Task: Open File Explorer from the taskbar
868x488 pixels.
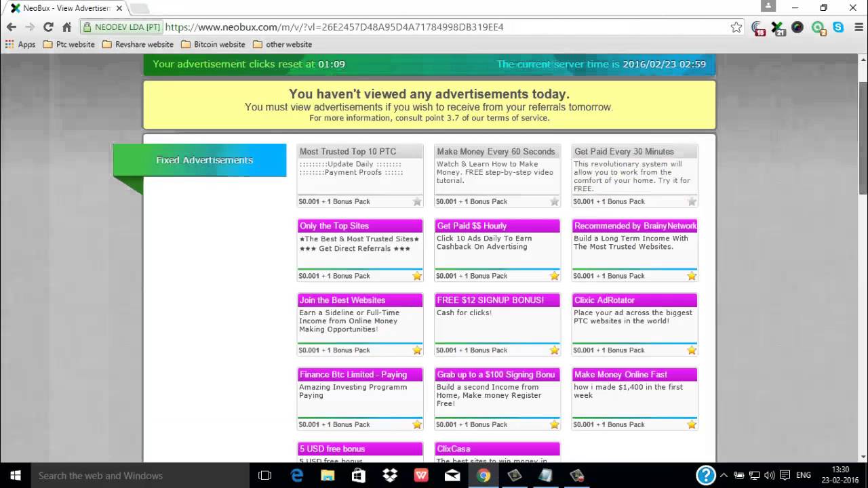Action: point(328,476)
